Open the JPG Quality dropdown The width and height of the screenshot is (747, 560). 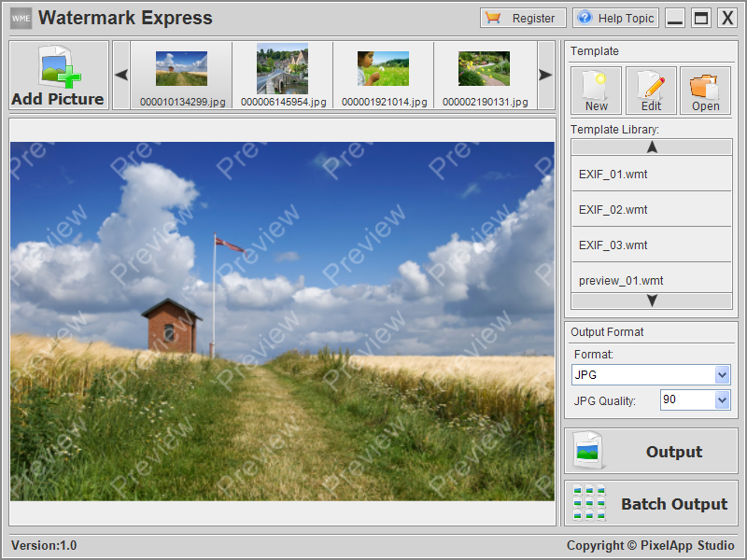coord(722,400)
